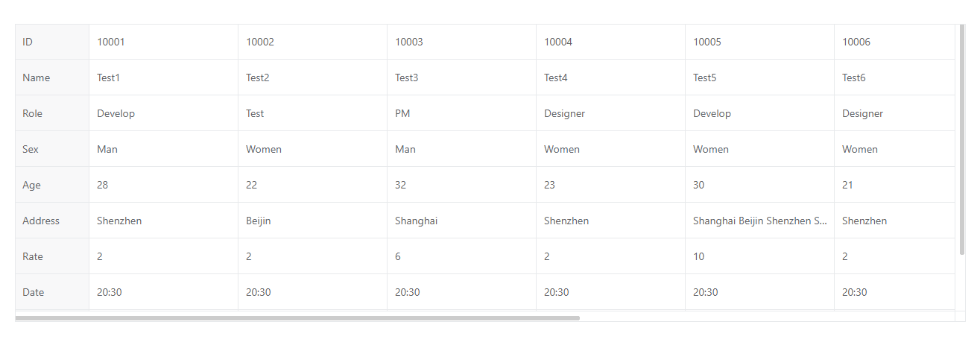Click the ID row header cell
The image size is (980, 342).
click(51, 42)
